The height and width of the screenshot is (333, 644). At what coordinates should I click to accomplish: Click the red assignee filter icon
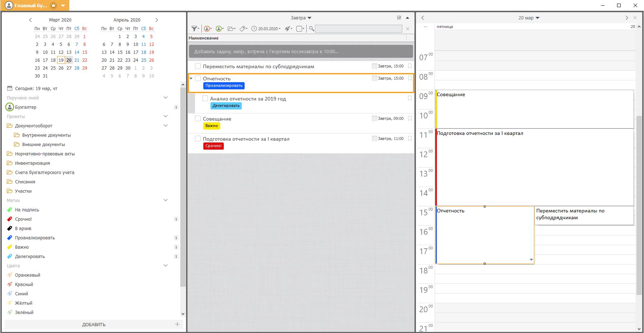[x=208, y=29]
